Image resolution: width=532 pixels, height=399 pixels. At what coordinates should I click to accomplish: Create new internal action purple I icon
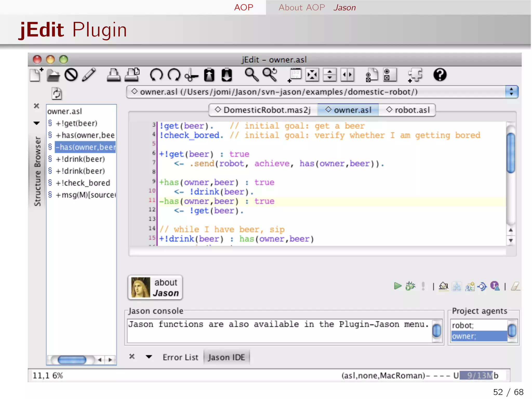click(x=495, y=286)
